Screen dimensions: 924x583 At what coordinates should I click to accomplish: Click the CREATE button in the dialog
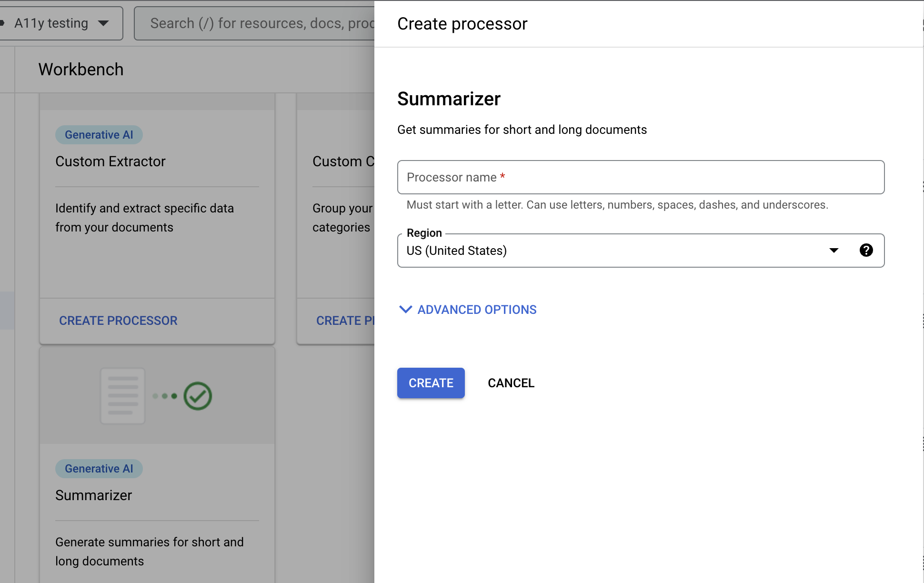(431, 383)
